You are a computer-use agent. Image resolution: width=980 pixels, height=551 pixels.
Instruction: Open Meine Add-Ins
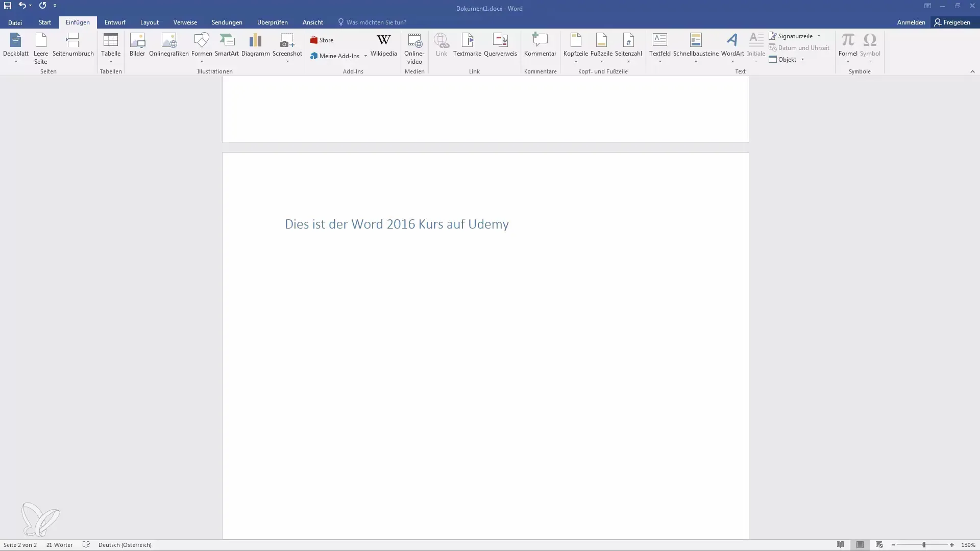tap(335, 56)
